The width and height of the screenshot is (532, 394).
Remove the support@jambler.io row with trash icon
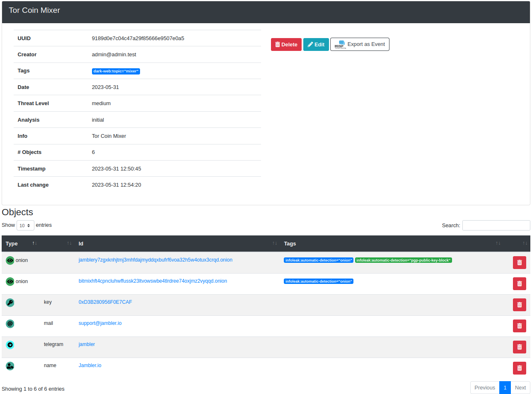point(519,326)
